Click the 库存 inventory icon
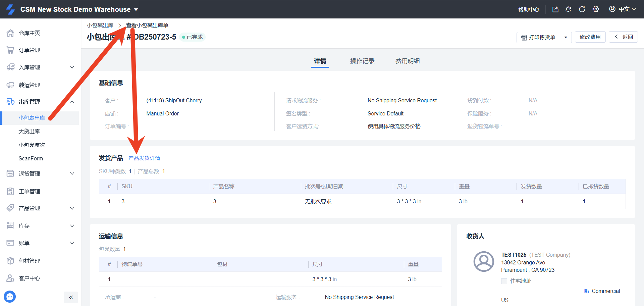Screen dimensions: 644x306 point(10,225)
